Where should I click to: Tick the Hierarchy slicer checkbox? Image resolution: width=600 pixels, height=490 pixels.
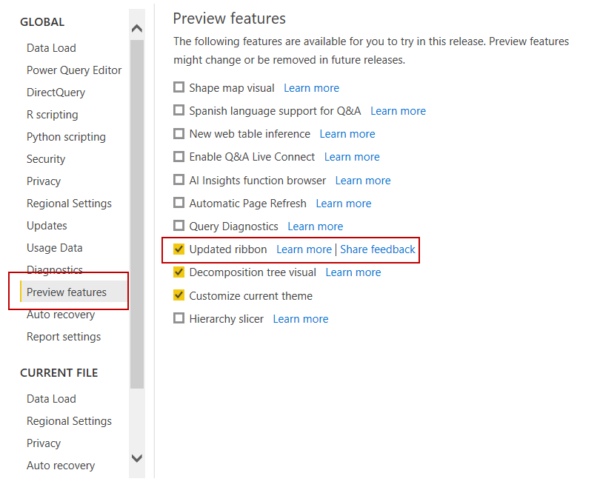pos(179,318)
